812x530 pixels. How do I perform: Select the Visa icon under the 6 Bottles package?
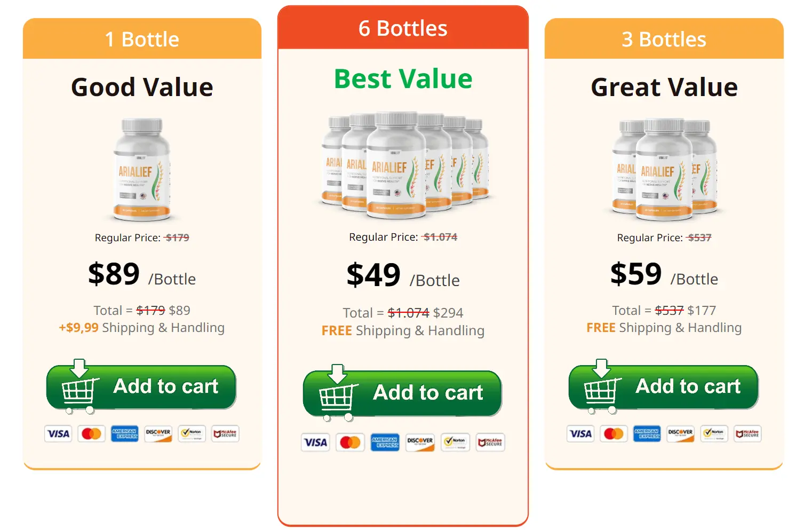(x=315, y=442)
